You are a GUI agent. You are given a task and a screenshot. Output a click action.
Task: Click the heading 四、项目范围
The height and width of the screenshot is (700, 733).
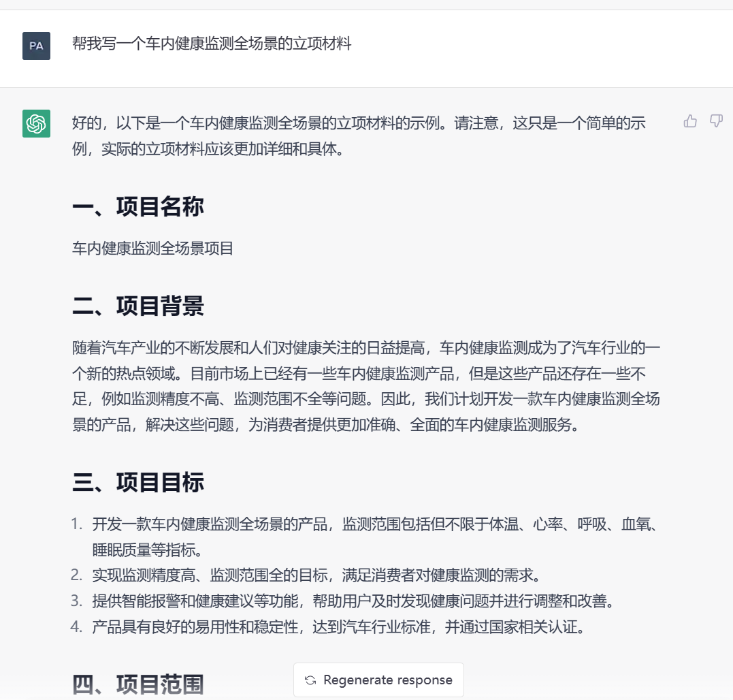[x=138, y=684]
